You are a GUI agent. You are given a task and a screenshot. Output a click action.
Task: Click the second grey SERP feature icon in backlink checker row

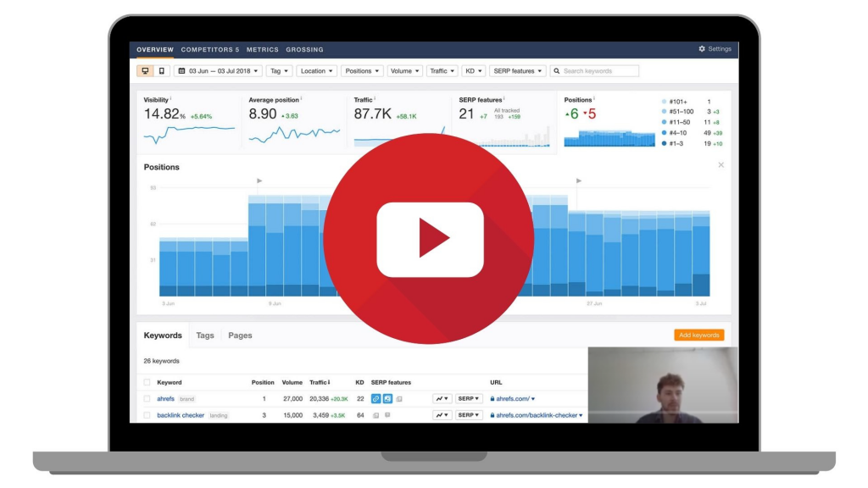click(x=387, y=415)
